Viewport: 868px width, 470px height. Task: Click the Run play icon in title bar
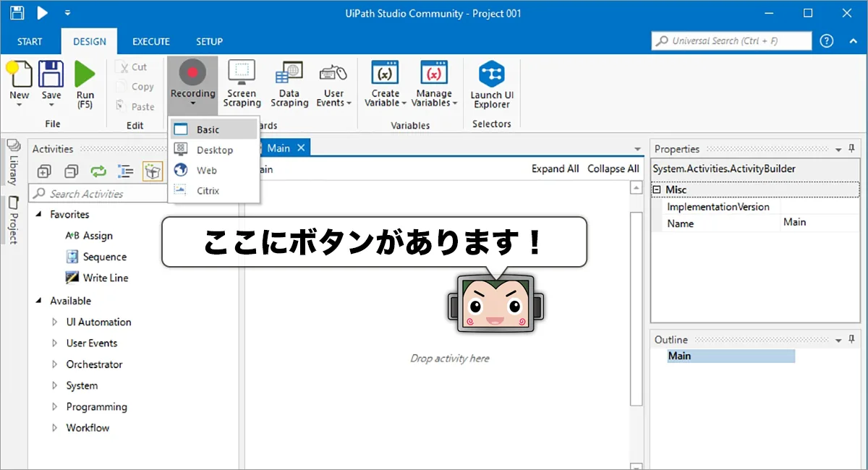[43, 13]
